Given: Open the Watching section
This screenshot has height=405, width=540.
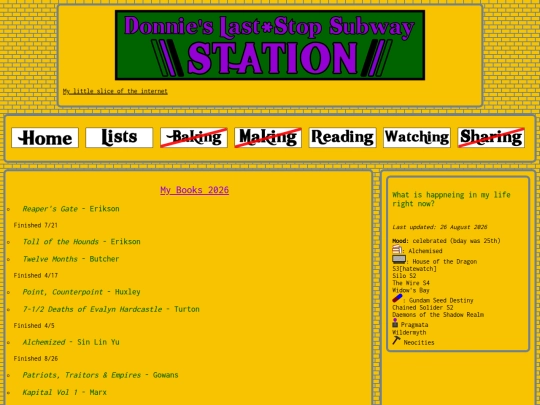Looking at the screenshot, I should click(417, 138).
